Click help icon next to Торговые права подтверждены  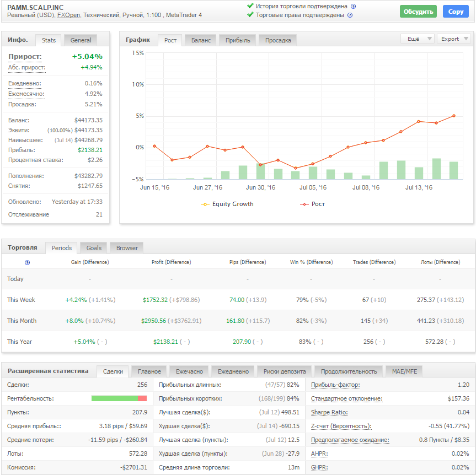[350, 15]
